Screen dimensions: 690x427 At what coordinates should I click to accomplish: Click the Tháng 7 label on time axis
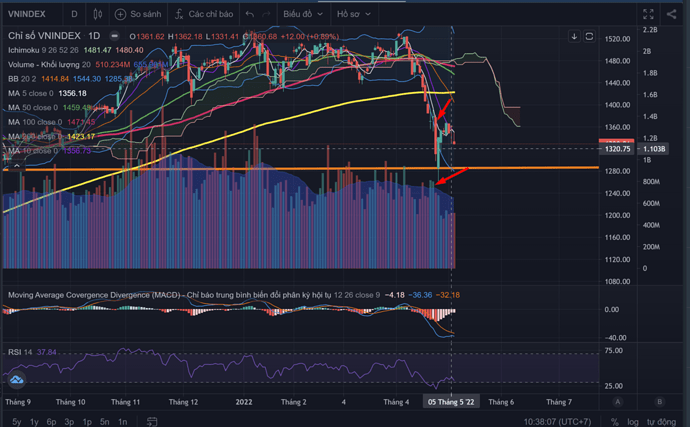pos(559,402)
